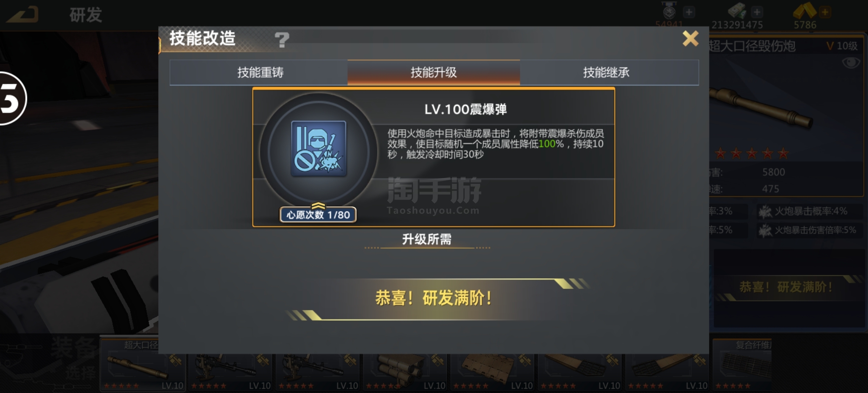Close the 技能改造 dialog
This screenshot has width=868, height=393.
(690, 39)
